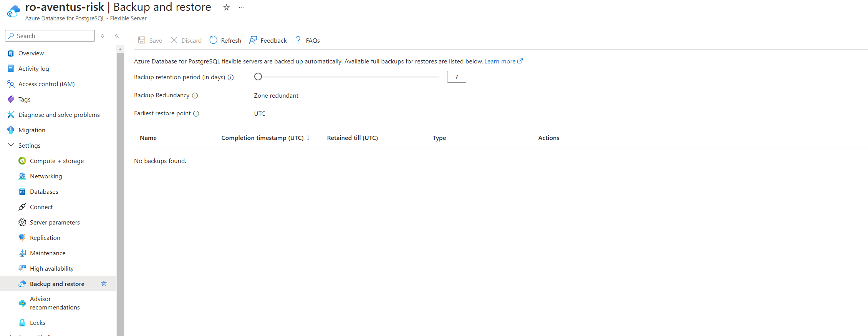This screenshot has width=868, height=336.
Task: Click the Networking icon
Action: point(22,176)
